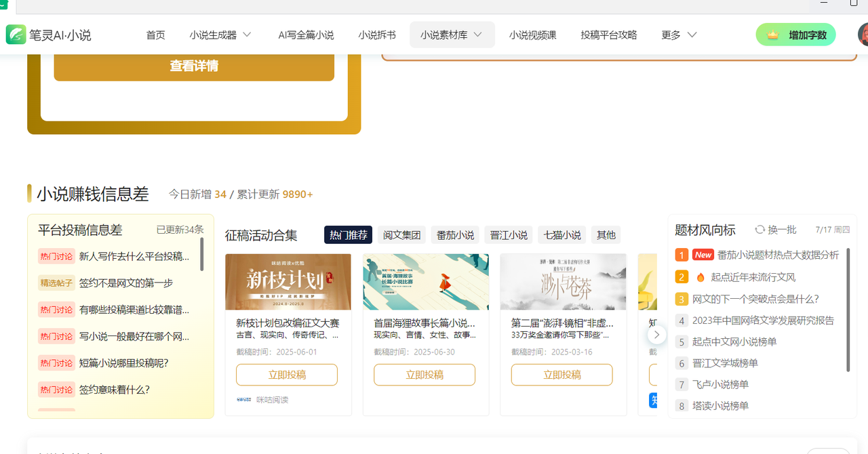Click the refresh icon beside 换一批
Viewport: 868px width, 454px height.
[760, 230]
